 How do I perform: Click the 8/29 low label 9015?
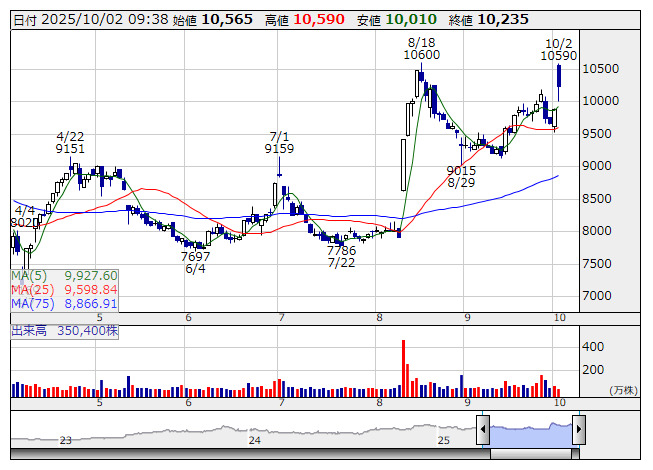coord(461,170)
